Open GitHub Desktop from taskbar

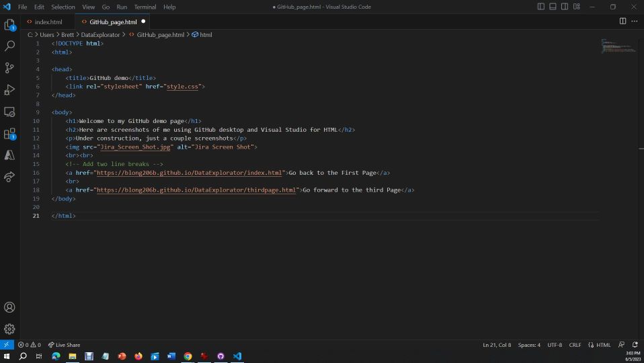(220, 356)
